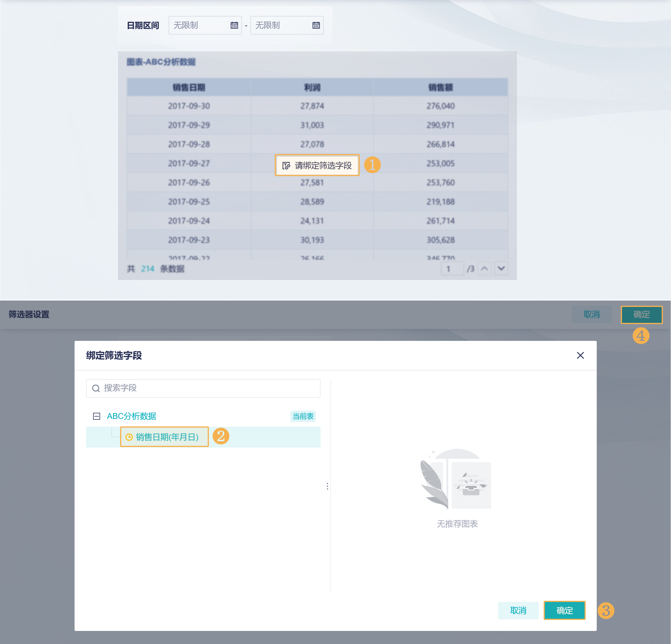Viewport: 671px width, 644px height.
Task: Click the 请绑定筛选字段 button
Action: [317, 165]
